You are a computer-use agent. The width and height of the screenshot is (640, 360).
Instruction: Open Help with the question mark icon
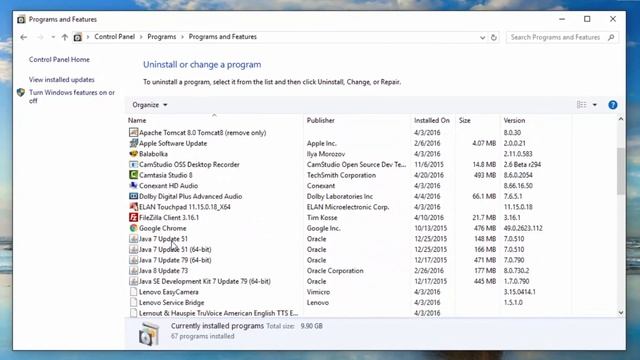613,105
